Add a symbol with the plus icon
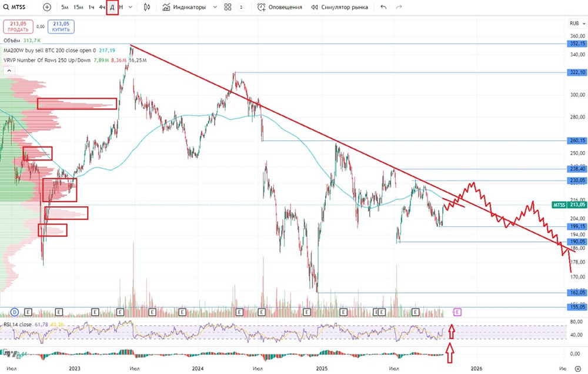Image resolution: width=588 pixels, height=374 pixels. (x=47, y=7)
